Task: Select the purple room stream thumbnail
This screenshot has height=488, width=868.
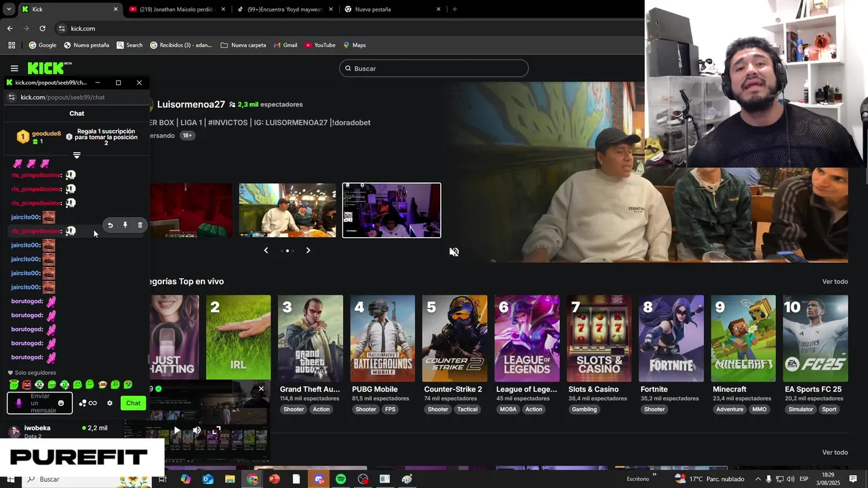Action: [x=391, y=210]
